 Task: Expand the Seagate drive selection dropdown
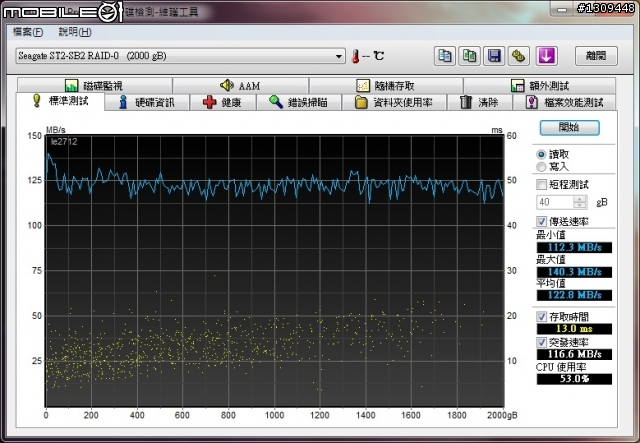point(340,56)
